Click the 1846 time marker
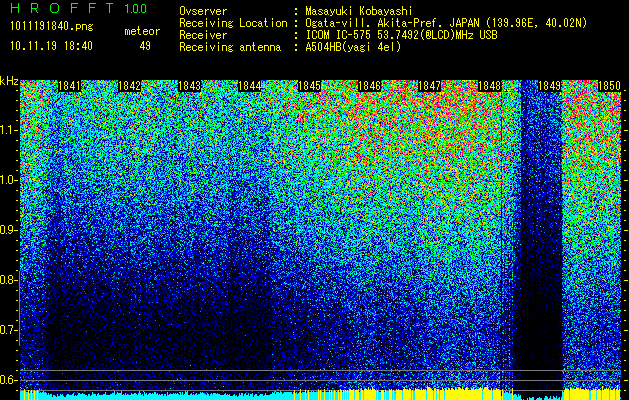 coord(369,86)
